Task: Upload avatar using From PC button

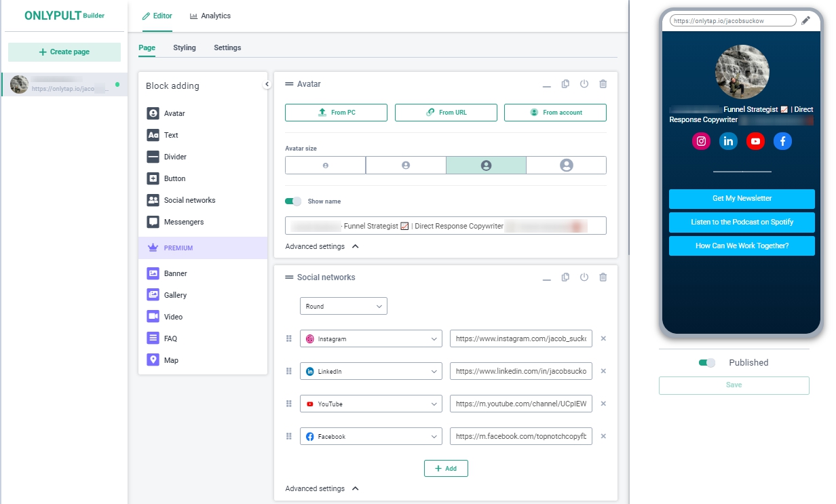Action: tap(336, 113)
